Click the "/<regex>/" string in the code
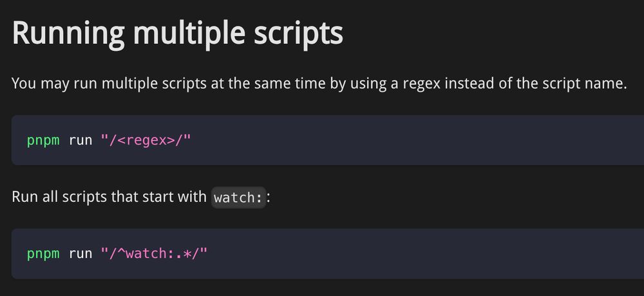644x296 pixels. [146, 140]
